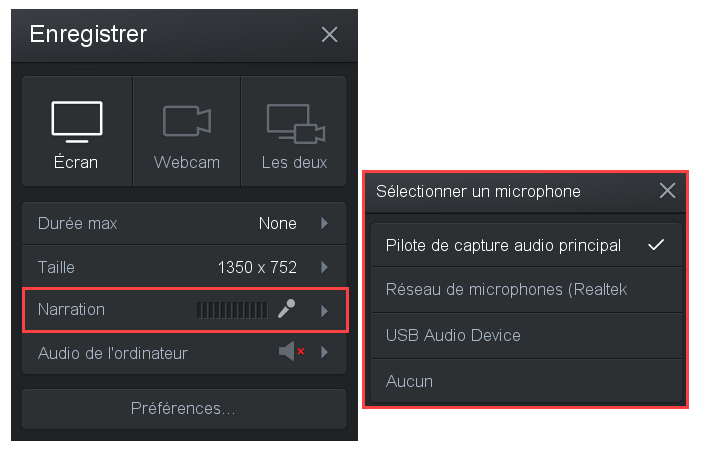Image resolution: width=702 pixels, height=450 pixels.
Task: Select the Les deux screen and webcam icon
Action: [x=295, y=124]
